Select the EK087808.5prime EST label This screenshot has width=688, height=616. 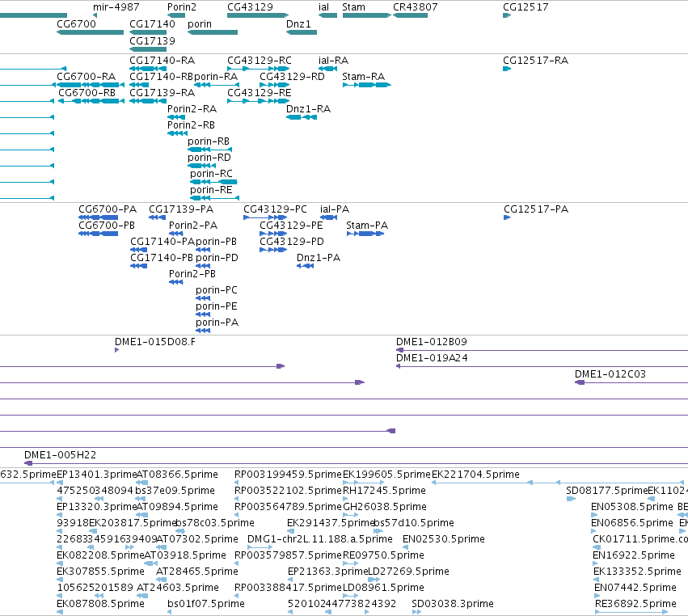[x=100, y=604]
